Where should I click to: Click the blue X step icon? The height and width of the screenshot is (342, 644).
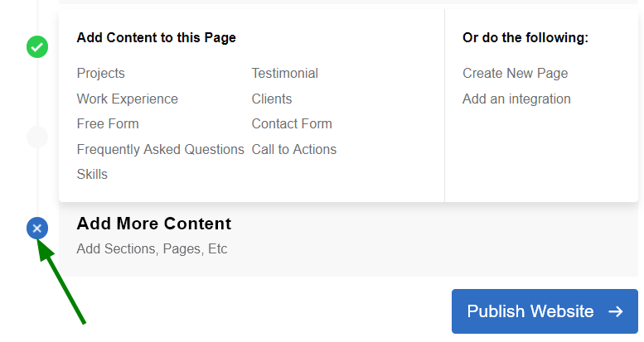click(x=37, y=229)
